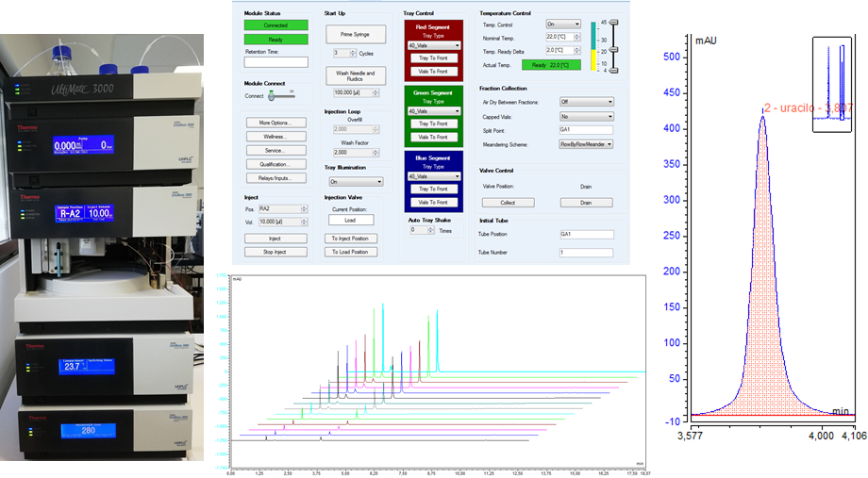
Task: Open Meandering Scheme combo box
Action: (586, 144)
